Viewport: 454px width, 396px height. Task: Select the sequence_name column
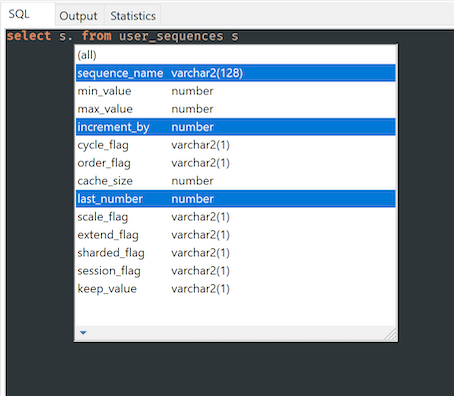tap(235, 73)
